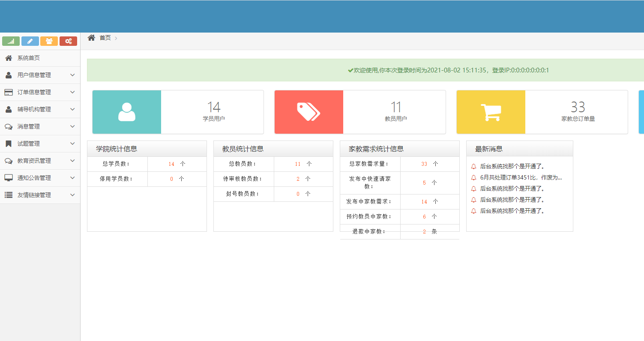Screen dimensions: 644x341
Task: Open the message about 6月共处理订单3451比
Action: [521, 177]
